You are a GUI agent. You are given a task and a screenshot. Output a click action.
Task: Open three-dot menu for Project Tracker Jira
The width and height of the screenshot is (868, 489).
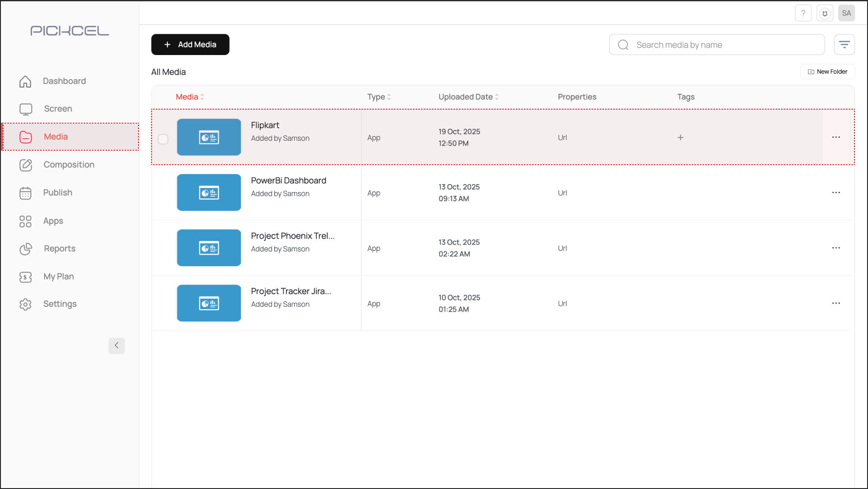[836, 304]
